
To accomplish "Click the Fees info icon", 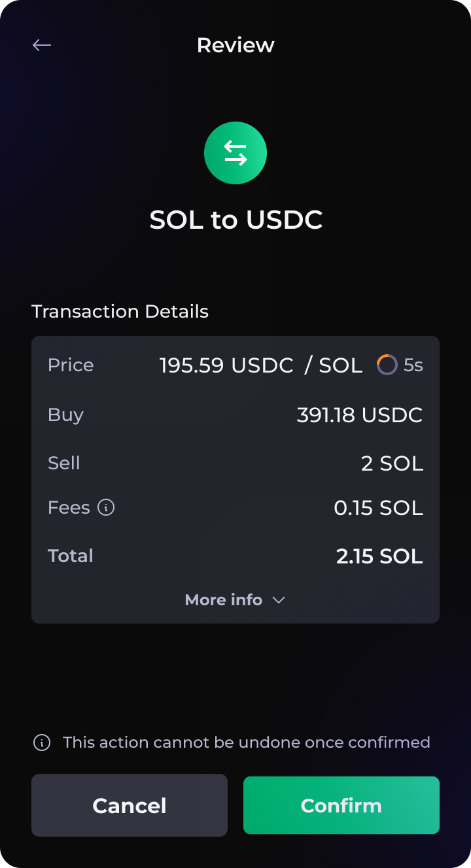I will click(x=106, y=507).
